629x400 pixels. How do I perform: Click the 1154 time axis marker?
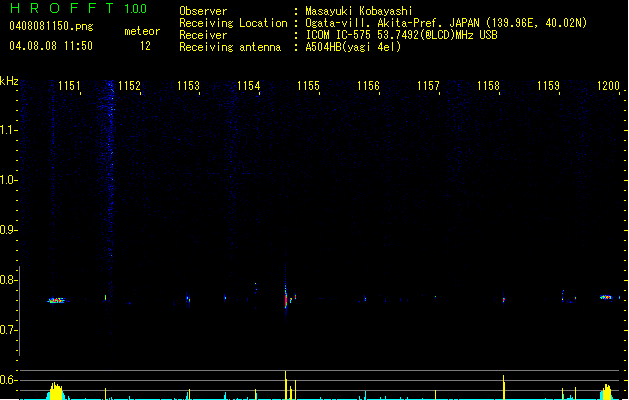[249, 86]
